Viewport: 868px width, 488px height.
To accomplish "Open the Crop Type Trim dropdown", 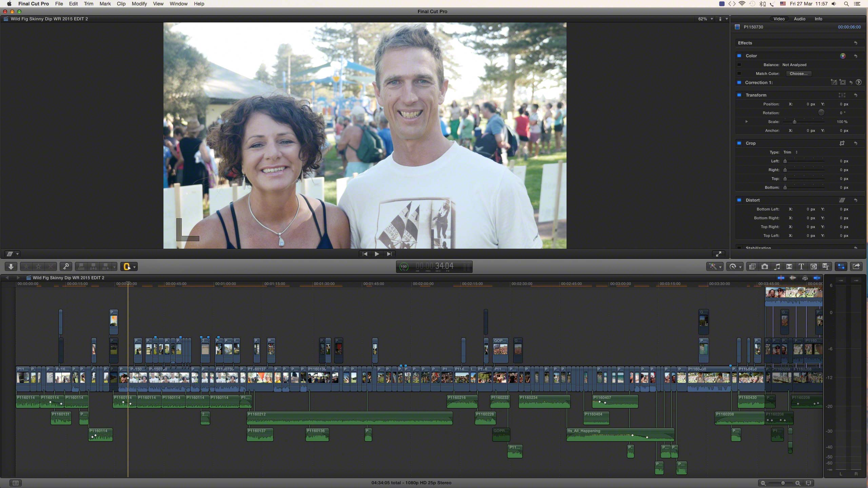I will 791,152.
